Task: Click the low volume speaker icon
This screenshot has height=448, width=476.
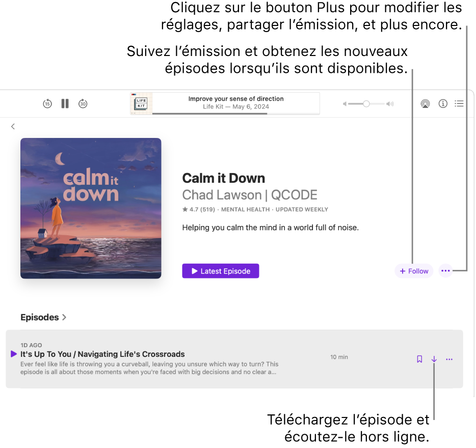Action: click(345, 104)
